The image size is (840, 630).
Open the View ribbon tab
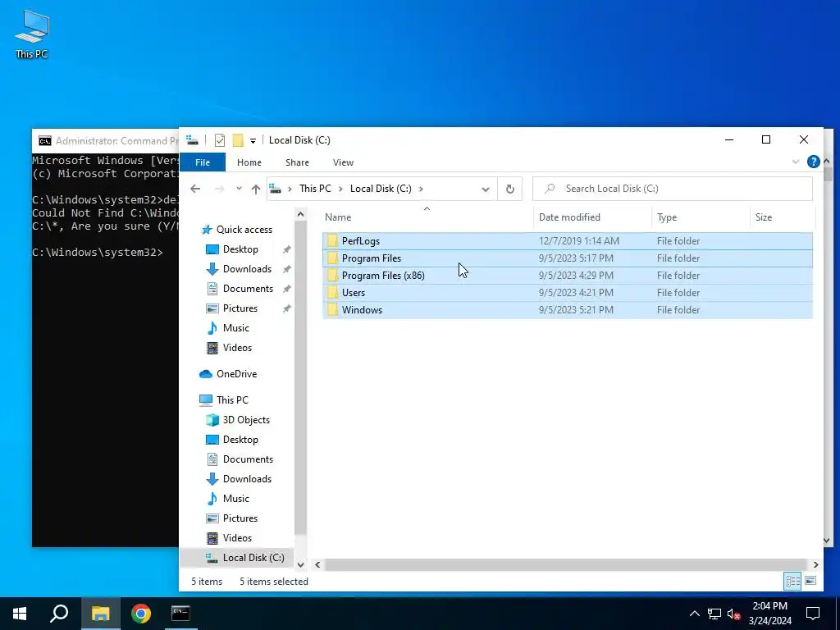coord(343,162)
